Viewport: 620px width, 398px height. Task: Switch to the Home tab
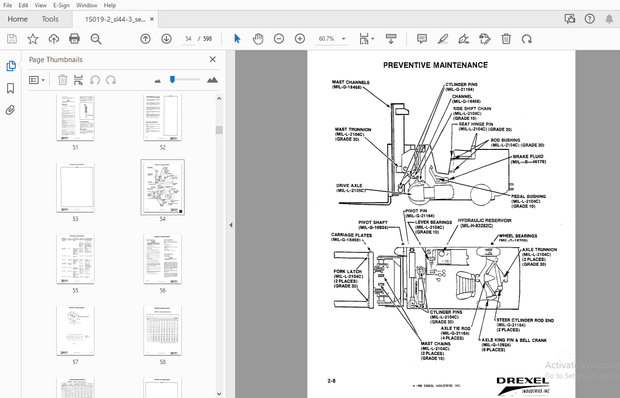(x=17, y=19)
